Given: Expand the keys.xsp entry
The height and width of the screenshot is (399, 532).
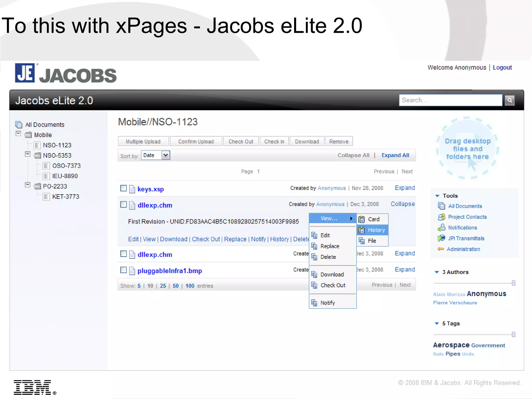Looking at the screenshot, I should tap(405, 188).
